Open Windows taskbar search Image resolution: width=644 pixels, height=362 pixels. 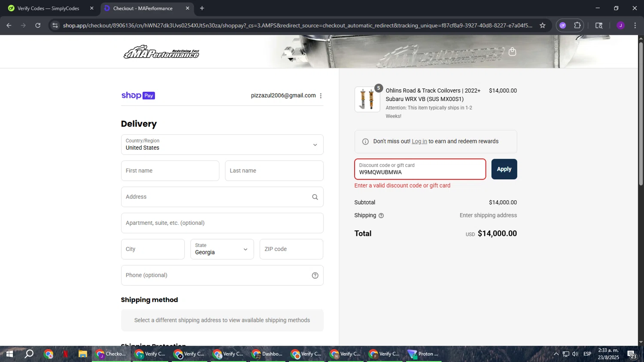[29, 354]
